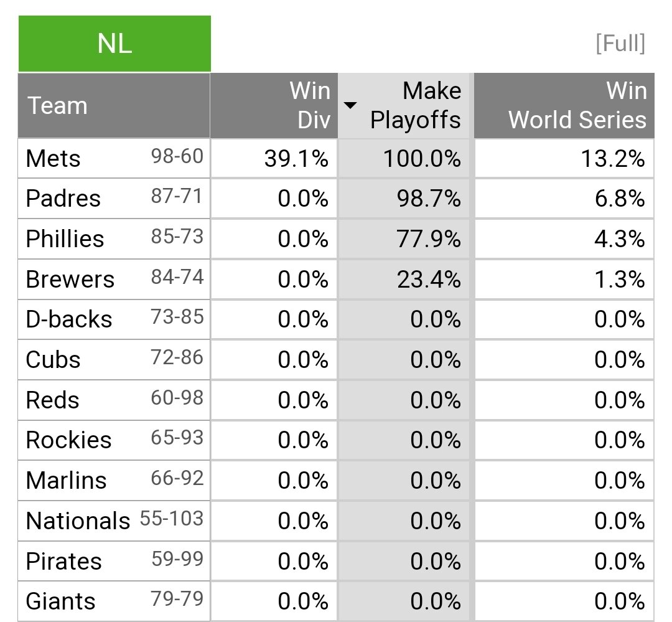Viewport: 672px width, 622px height.
Task: Select the Giants team name
Action: click(60, 601)
